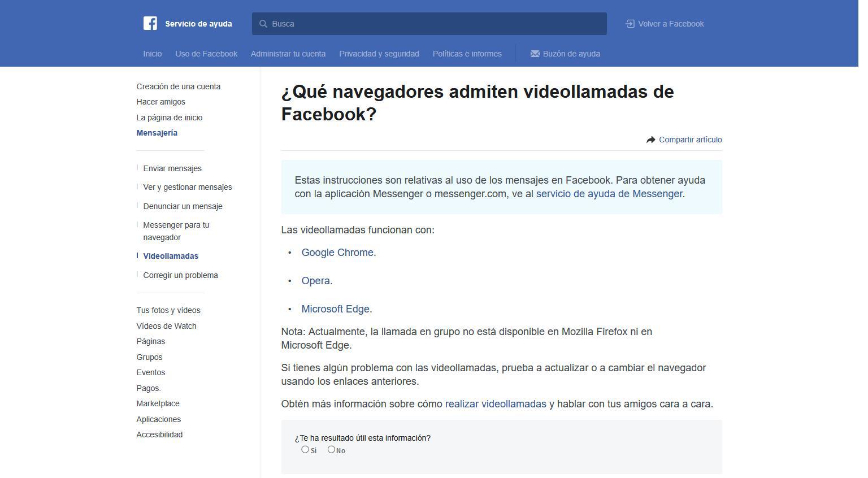Image resolution: width=868 pixels, height=478 pixels.
Task: Open Eventos sidebar item
Action: click(151, 372)
